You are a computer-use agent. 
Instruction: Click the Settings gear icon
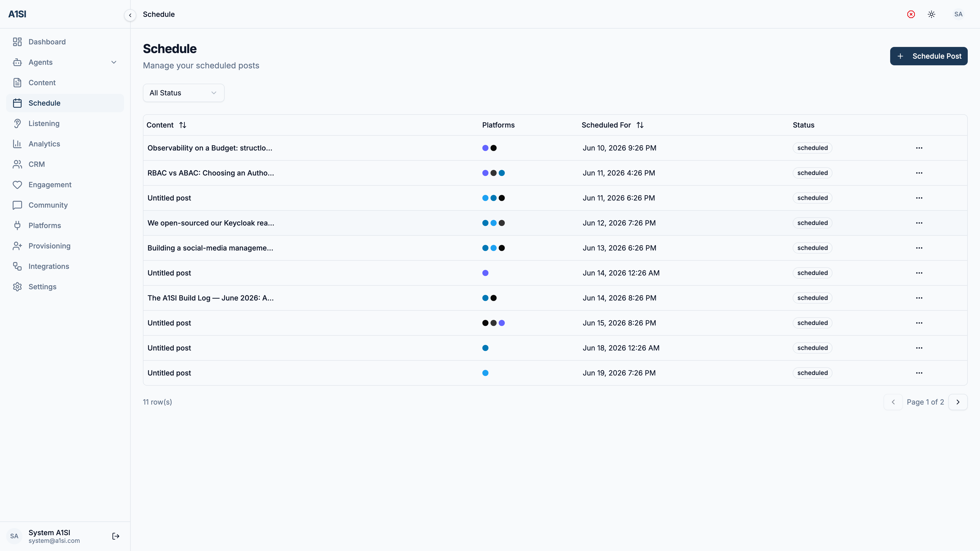[x=17, y=287]
